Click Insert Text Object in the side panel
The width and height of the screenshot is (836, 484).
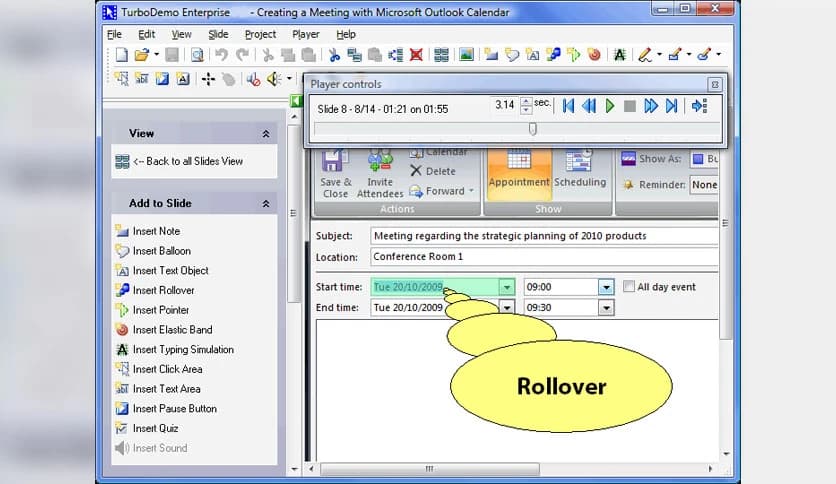pyautogui.click(x=162, y=270)
